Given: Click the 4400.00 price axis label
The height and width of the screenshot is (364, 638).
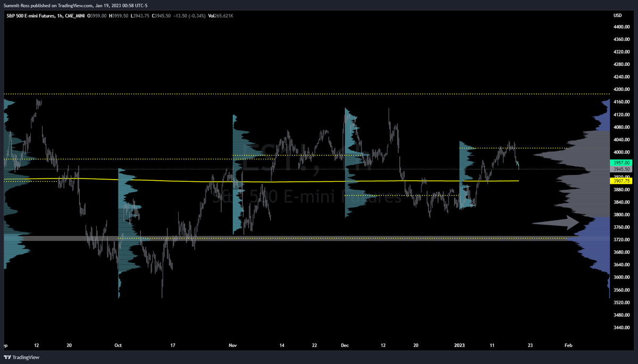Looking at the screenshot, I should [x=621, y=27].
